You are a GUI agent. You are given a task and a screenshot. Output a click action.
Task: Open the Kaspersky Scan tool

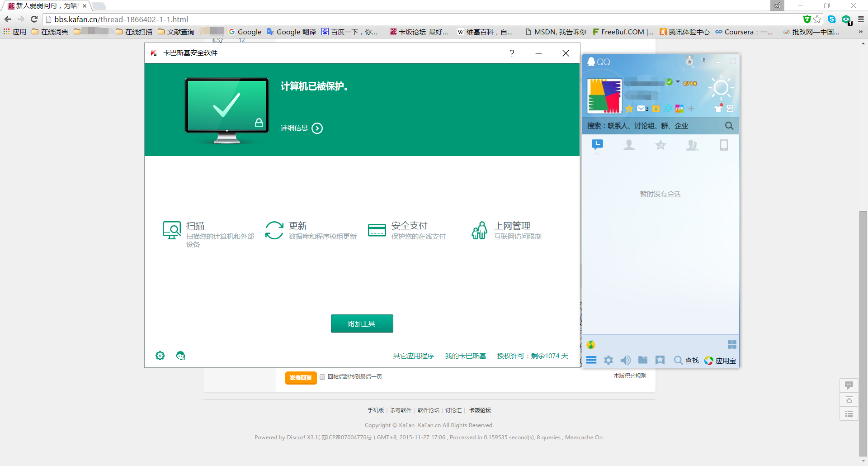[x=208, y=234]
